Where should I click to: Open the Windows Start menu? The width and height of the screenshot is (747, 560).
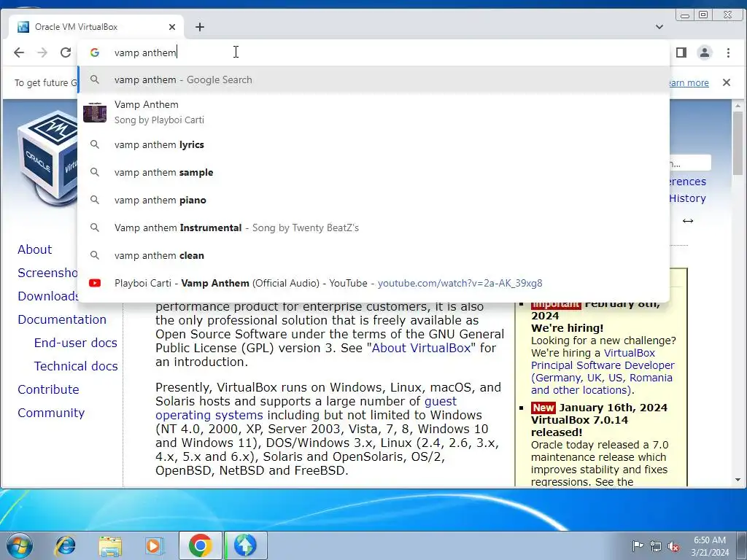pos(19,545)
